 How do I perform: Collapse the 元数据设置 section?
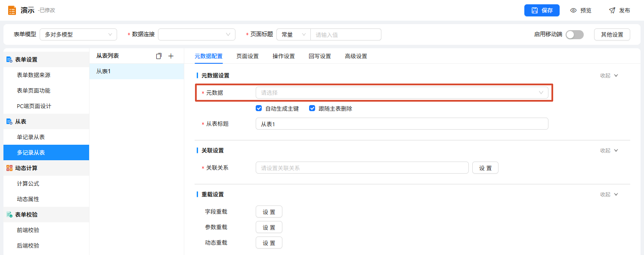point(609,75)
